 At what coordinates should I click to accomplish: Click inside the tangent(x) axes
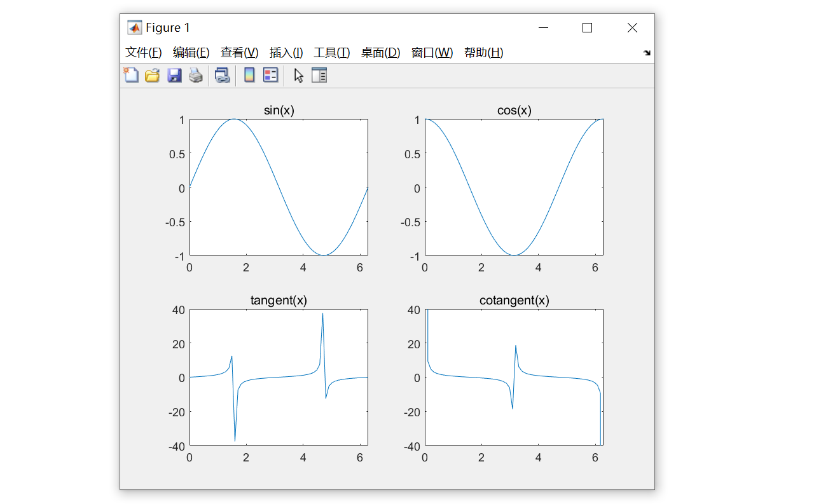pyautogui.click(x=279, y=378)
